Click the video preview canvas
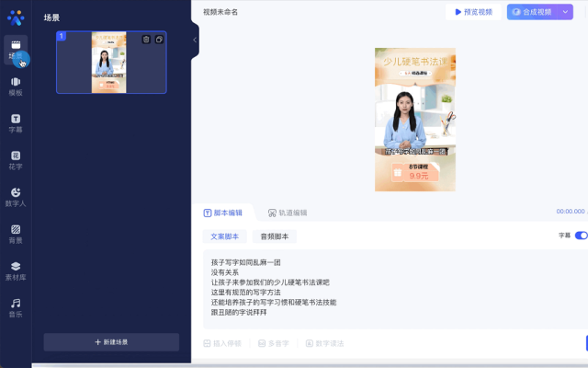 [x=415, y=120]
